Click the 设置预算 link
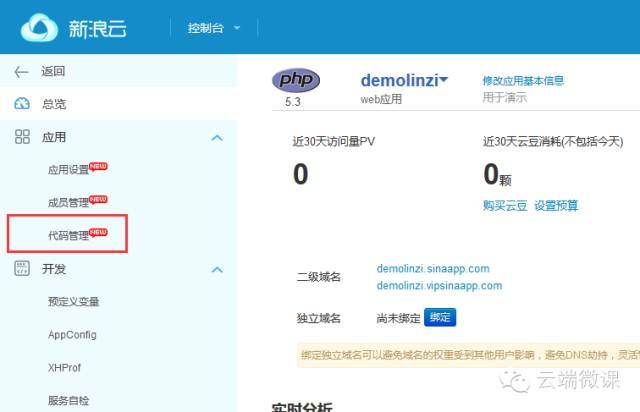The image size is (640, 412). point(556,205)
